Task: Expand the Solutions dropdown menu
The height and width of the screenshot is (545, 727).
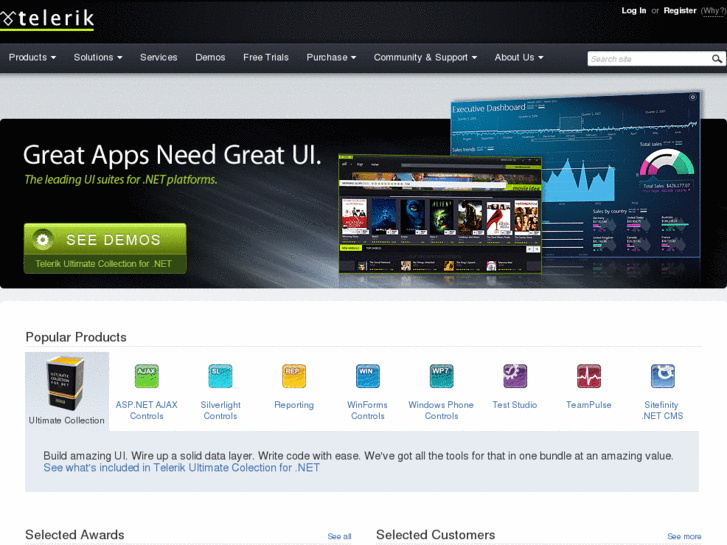Action: 98,58
